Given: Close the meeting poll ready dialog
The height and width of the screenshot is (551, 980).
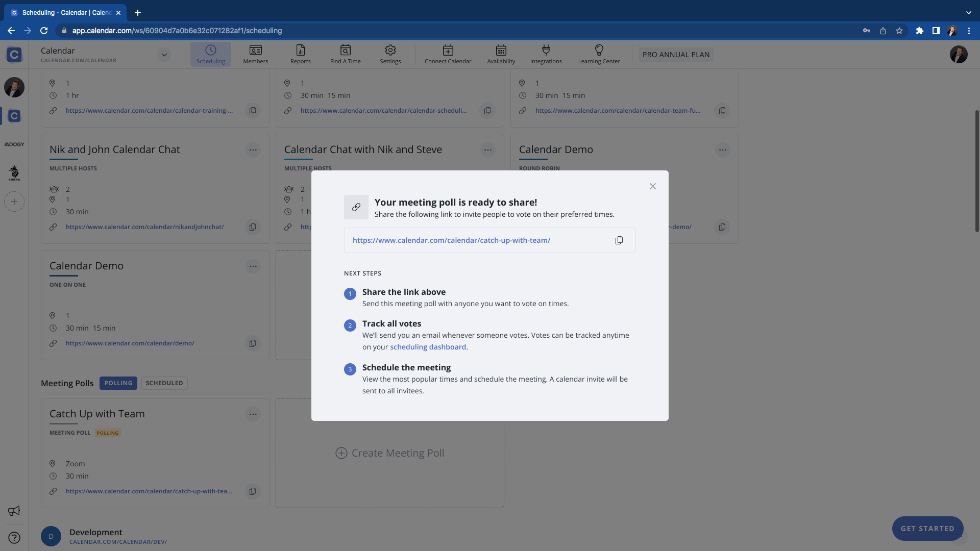Looking at the screenshot, I should (653, 186).
